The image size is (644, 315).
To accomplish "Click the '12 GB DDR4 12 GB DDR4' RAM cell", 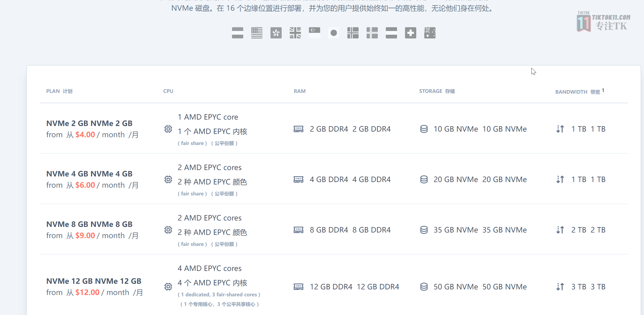I will coord(354,287).
